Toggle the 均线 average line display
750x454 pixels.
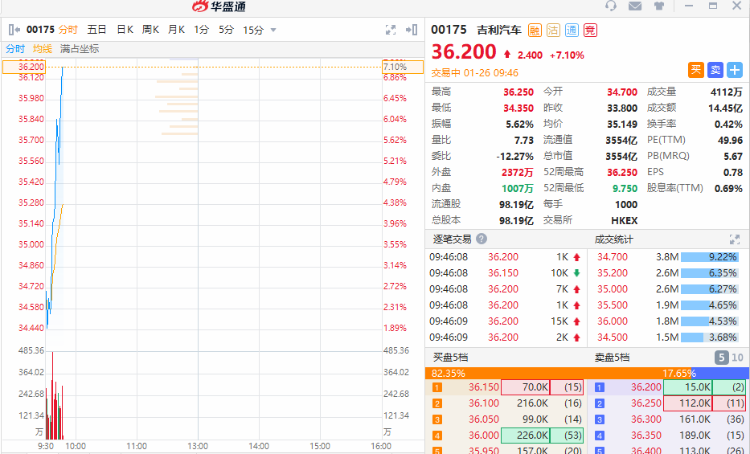(x=42, y=49)
